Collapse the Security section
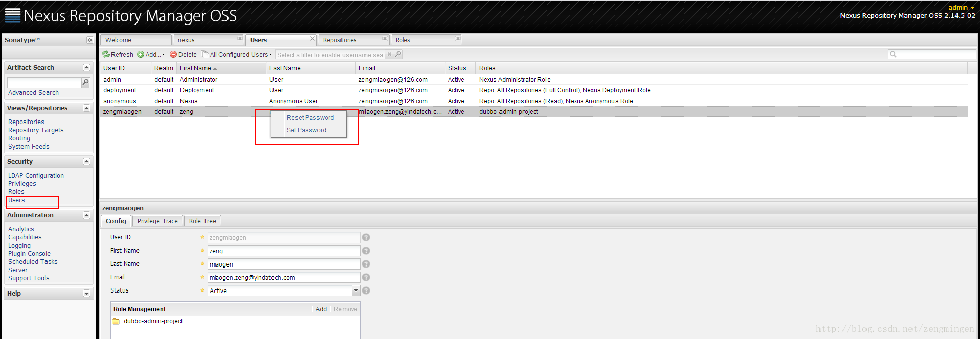Viewport: 980px width, 339px height. tap(86, 161)
